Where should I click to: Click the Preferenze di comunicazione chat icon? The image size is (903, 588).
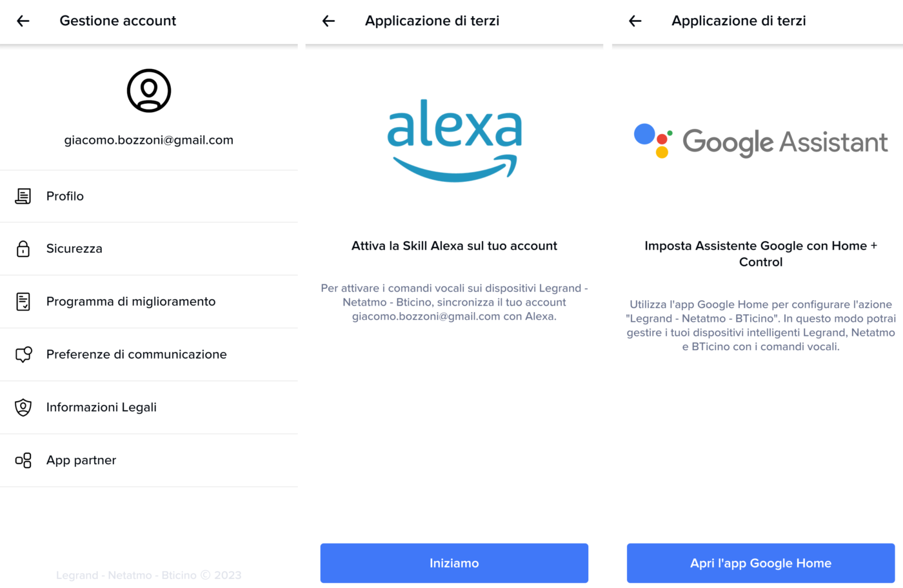23,355
